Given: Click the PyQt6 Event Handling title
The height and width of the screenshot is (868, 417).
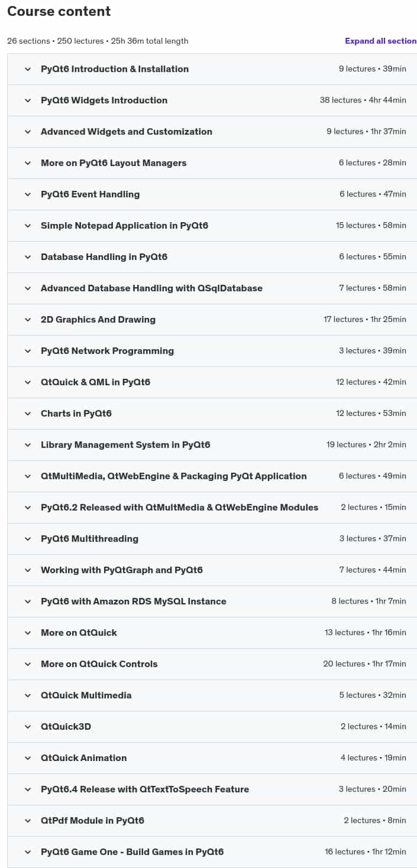Looking at the screenshot, I should (x=90, y=194).
